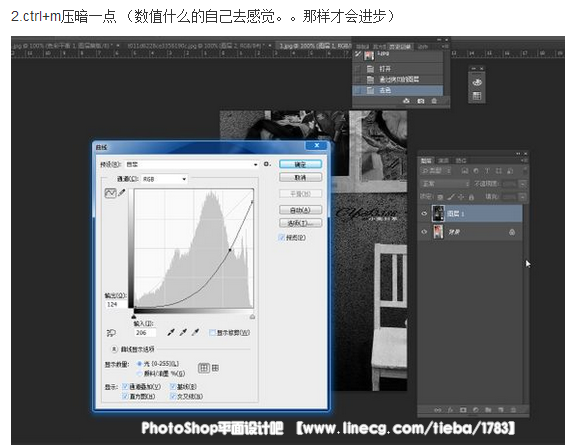Click the Layers panel trash icon

513,410
